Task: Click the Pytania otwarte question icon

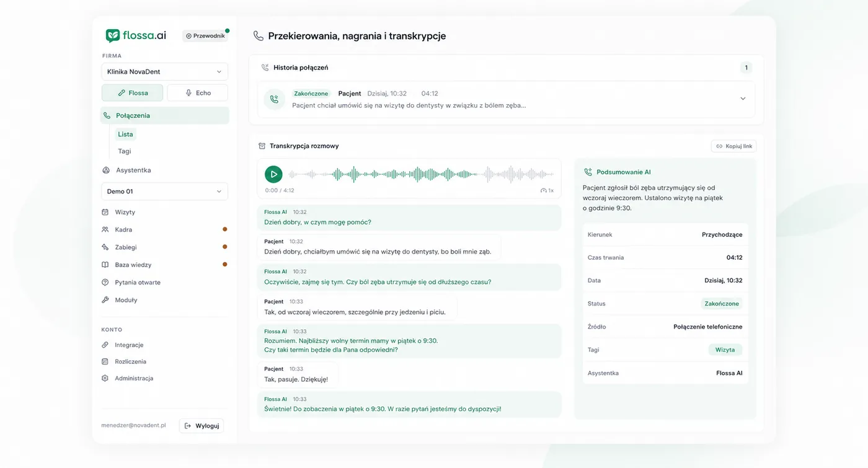Action: point(105,282)
